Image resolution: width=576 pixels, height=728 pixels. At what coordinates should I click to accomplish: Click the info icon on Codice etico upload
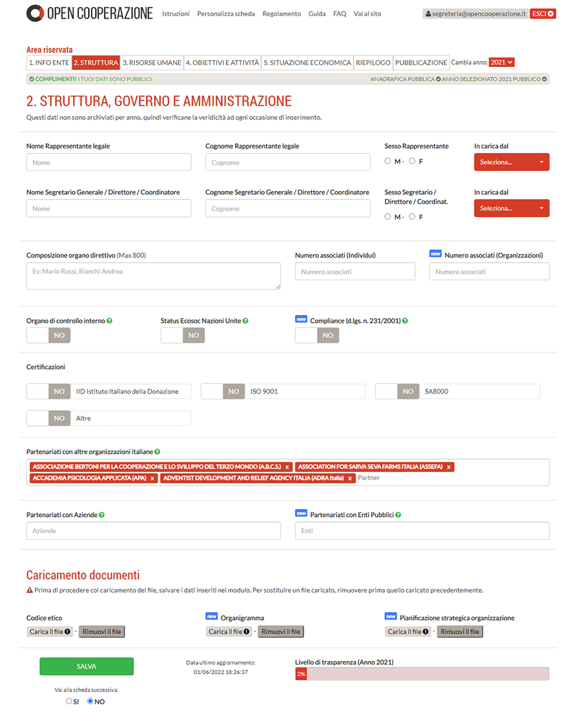coord(67,631)
